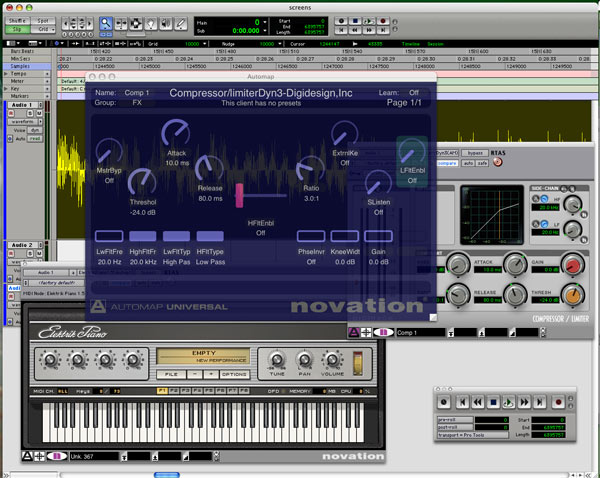Open Grid value dropdown
This screenshot has height=478, width=600.
[205, 44]
